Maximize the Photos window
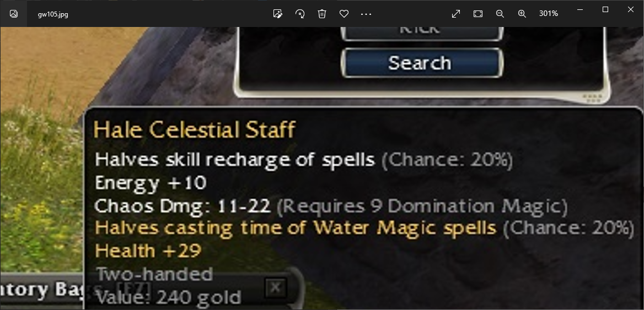 tap(605, 9)
